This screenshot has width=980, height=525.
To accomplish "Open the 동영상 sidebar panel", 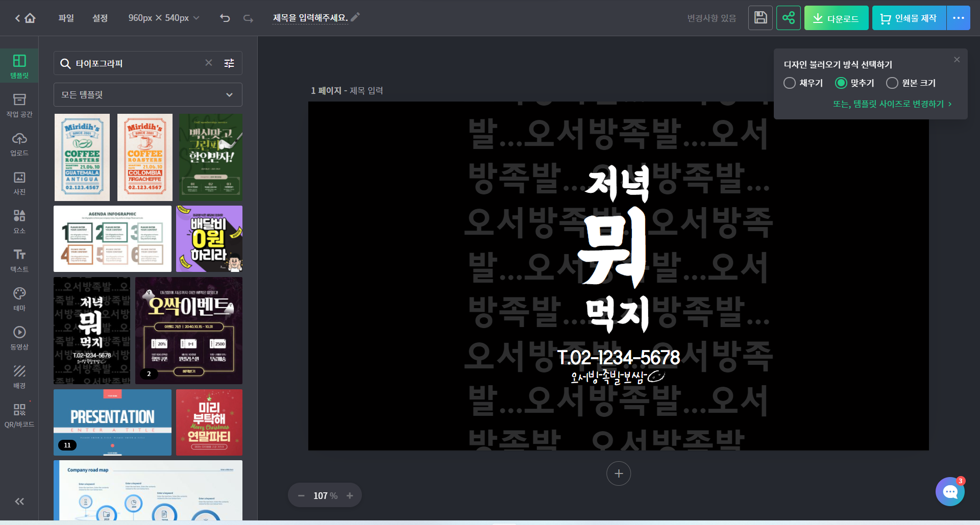I will pos(19,338).
